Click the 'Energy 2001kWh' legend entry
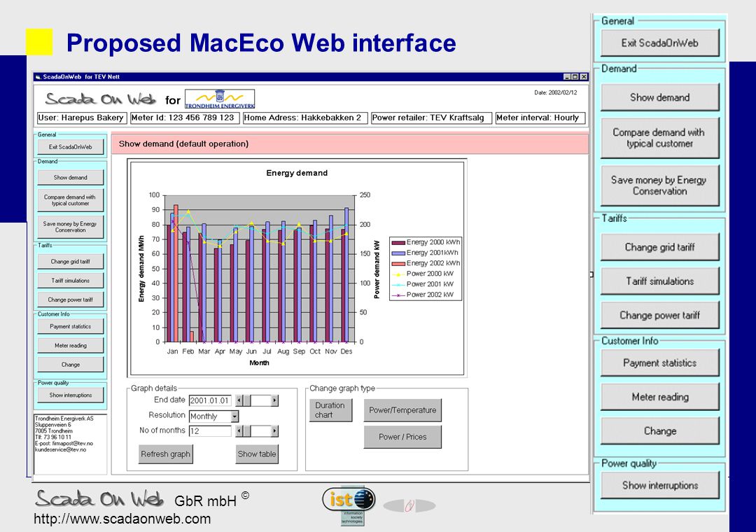 (425, 253)
